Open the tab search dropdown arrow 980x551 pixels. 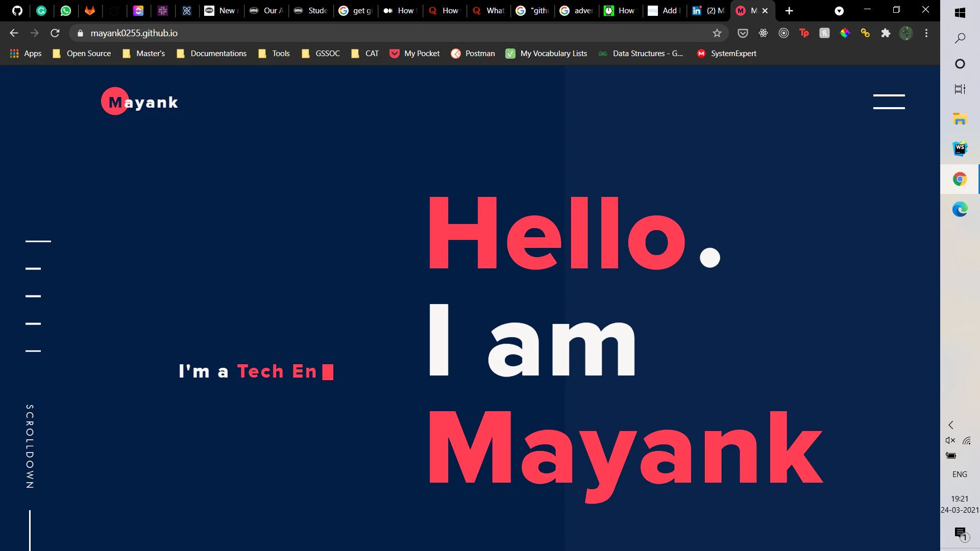[x=839, y=11]
